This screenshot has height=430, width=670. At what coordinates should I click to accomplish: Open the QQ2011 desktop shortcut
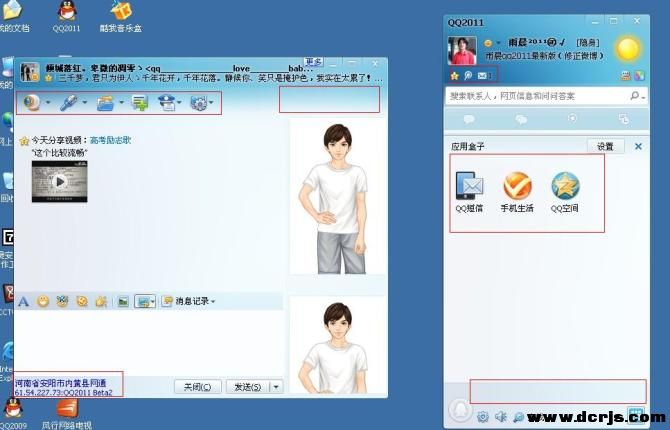[x=67, y=17]
